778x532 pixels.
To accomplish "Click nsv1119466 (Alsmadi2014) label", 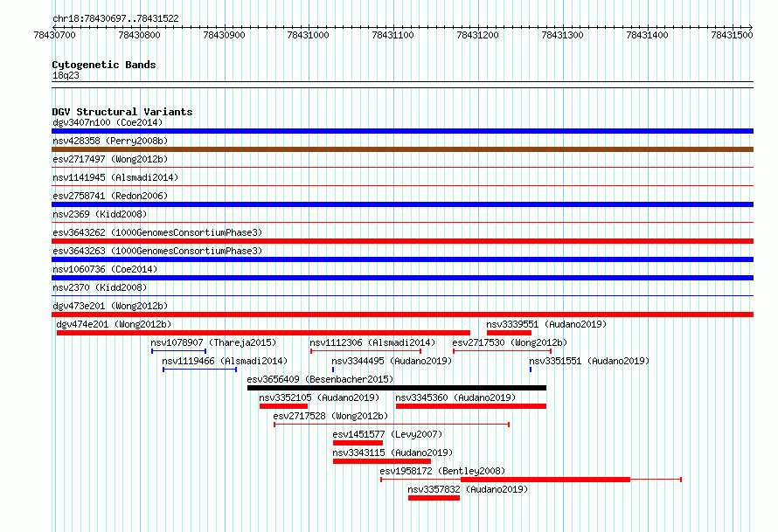I will point(225,361).
